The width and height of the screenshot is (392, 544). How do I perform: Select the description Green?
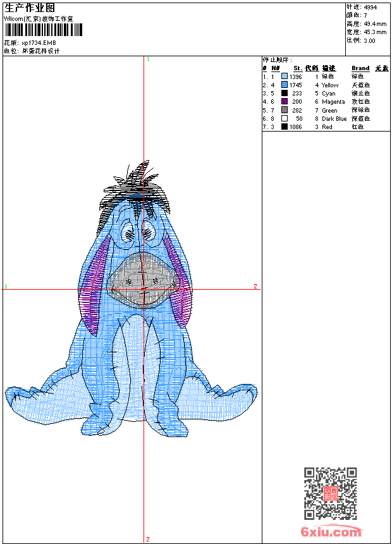coord(329,110)
